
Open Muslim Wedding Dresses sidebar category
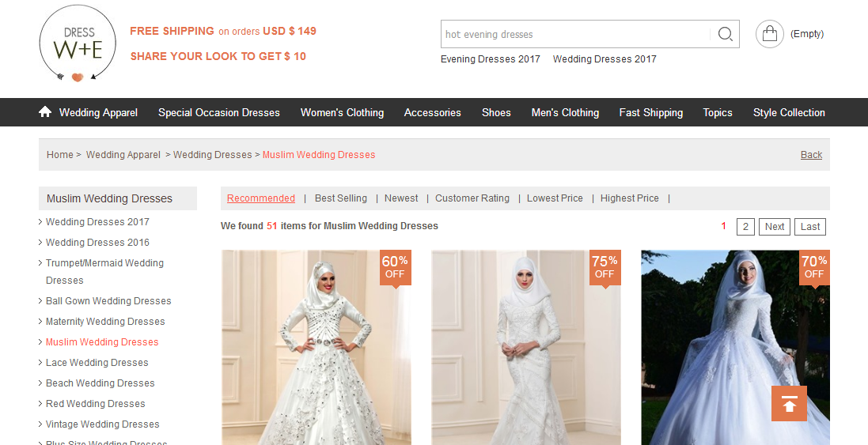[102, 341]
